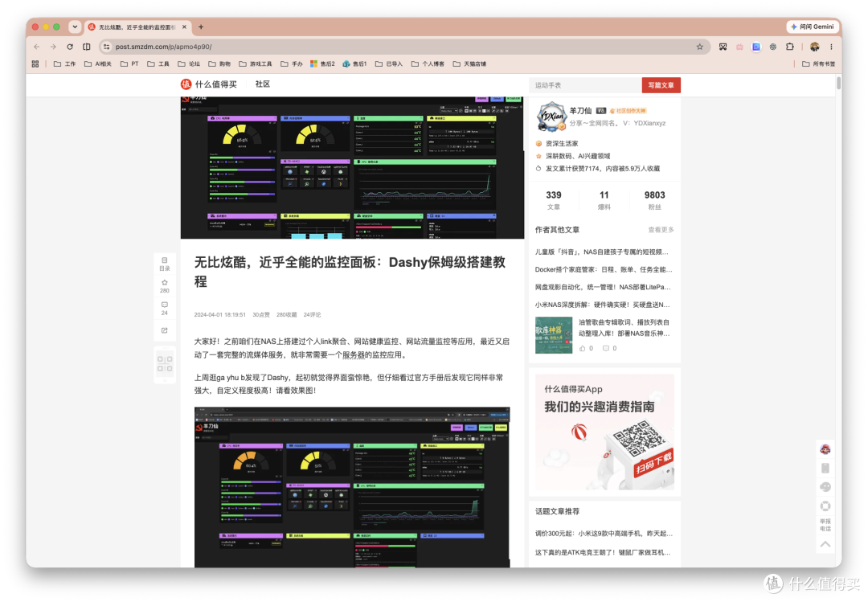868x602 pixels.
Task: Open comments icon showing 24
Action: (x=165, y=309)
